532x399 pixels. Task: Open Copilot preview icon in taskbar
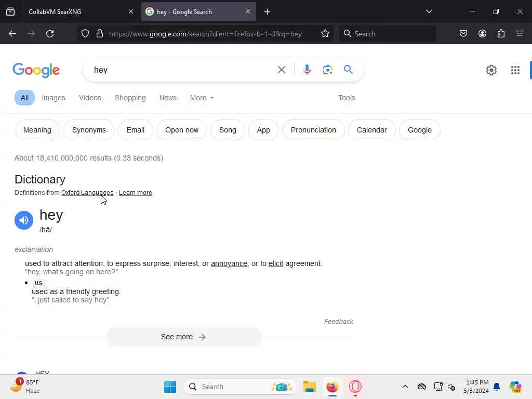(515, 387)
